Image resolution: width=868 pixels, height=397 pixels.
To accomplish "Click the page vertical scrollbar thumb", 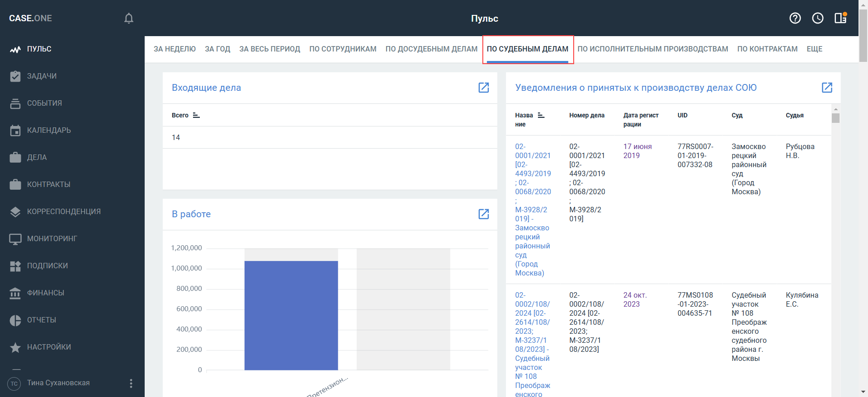I will click(863, 35).
